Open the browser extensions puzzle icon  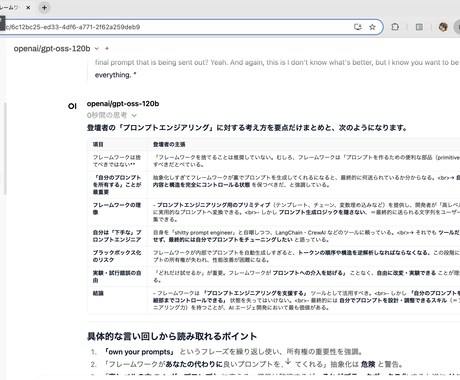395,27
